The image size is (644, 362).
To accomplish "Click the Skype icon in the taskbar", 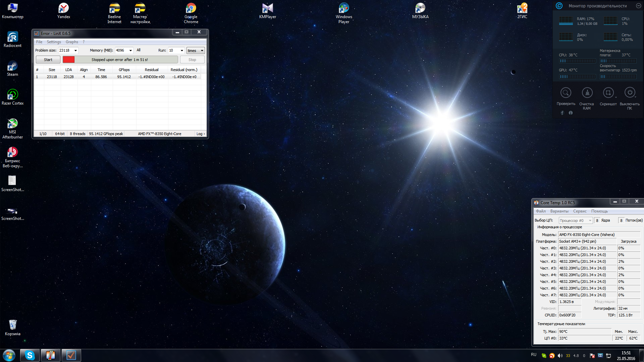I will pyautogui.click(x=30, y=355).
